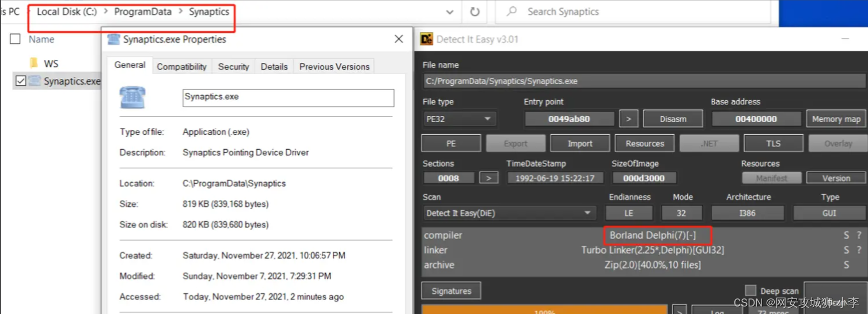Screen dimensions: 868x314
Task: Uncheck the Synaptics.exe file checkbox
Action: 21,81
